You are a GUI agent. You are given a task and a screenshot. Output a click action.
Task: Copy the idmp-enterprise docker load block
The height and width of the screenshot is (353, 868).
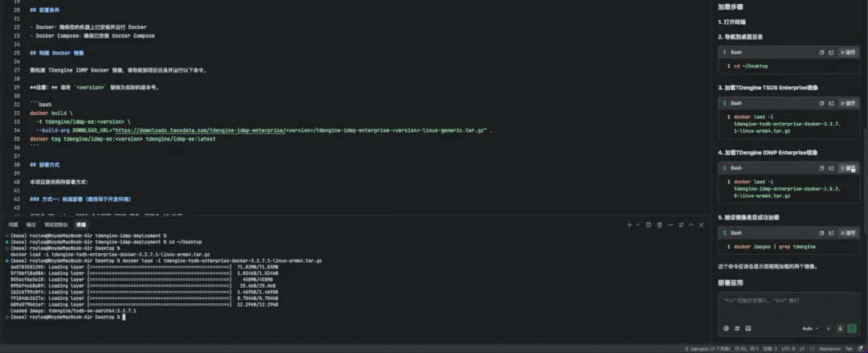pos(821,168)
